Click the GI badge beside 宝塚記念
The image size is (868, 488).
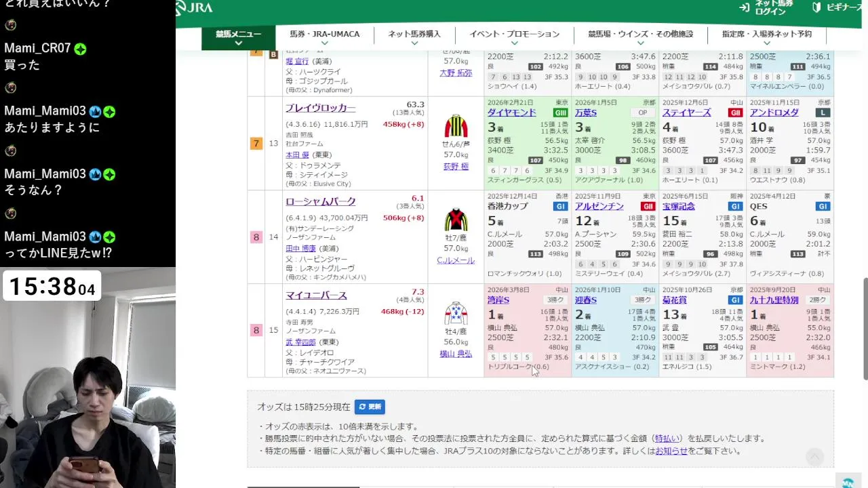pyautogui.click(x=735, y=206)
